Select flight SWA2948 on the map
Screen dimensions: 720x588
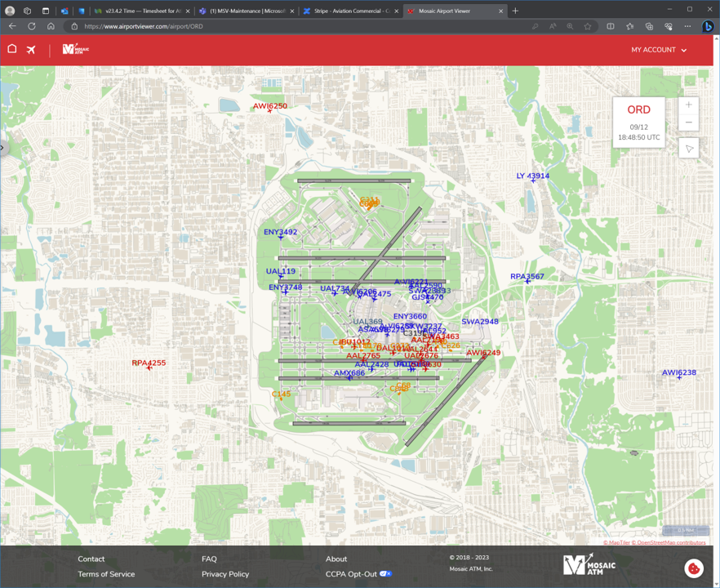click(x=480, y=322)
